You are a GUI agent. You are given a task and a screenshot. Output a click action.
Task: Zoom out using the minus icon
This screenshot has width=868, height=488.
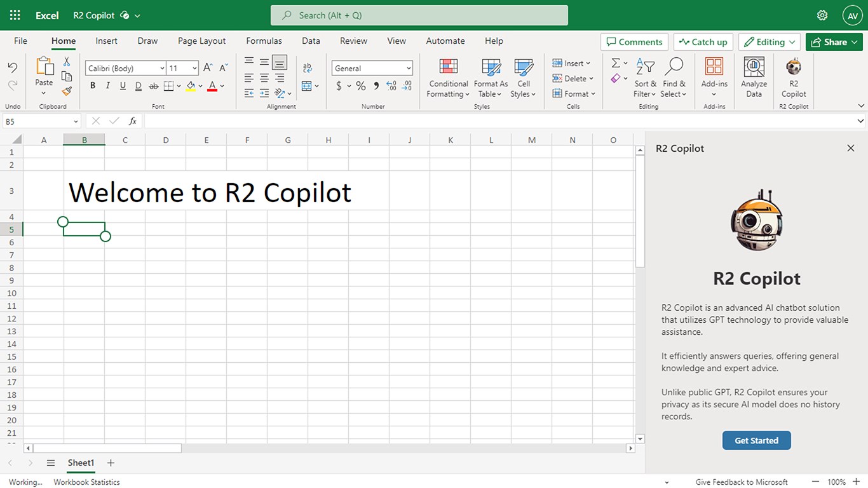tap(815, 482)
